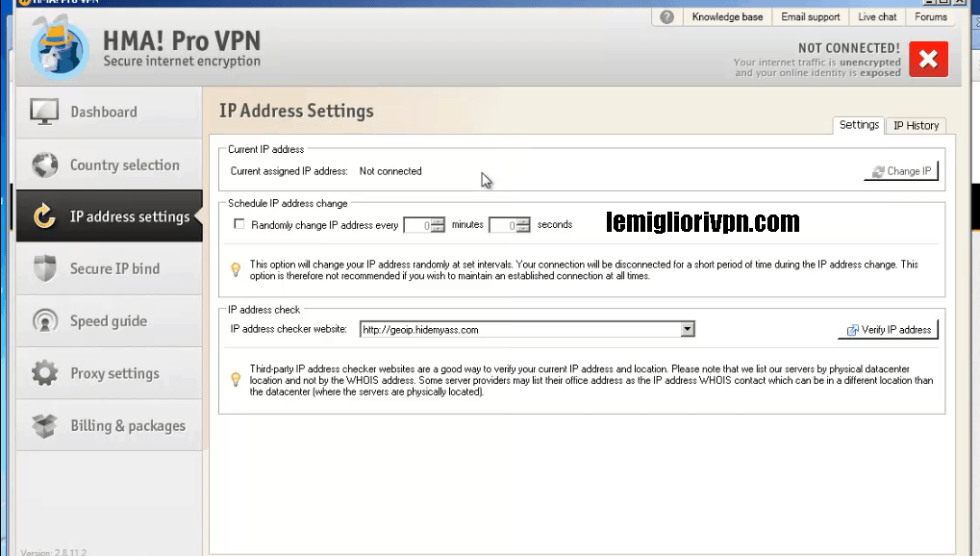
Task: Open Forums link
Action: click(x=931, y=17)
